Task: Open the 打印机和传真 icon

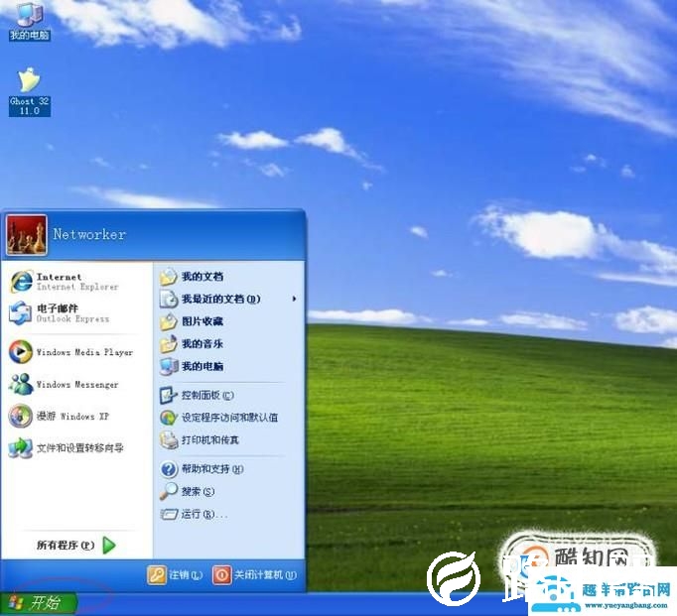Action: tap(169, 440)
